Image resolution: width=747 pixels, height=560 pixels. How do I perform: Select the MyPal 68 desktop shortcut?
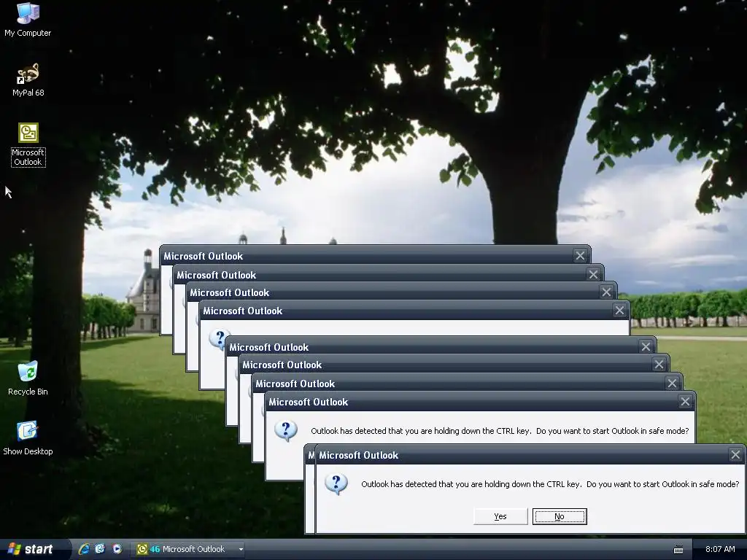coord(28,79)
